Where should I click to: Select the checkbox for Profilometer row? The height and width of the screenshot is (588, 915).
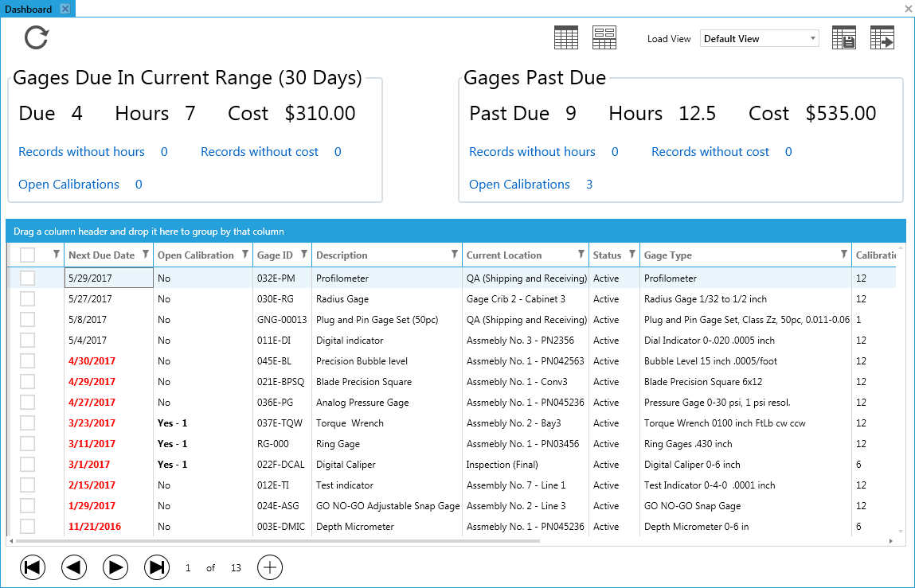(x=29, y=278)
